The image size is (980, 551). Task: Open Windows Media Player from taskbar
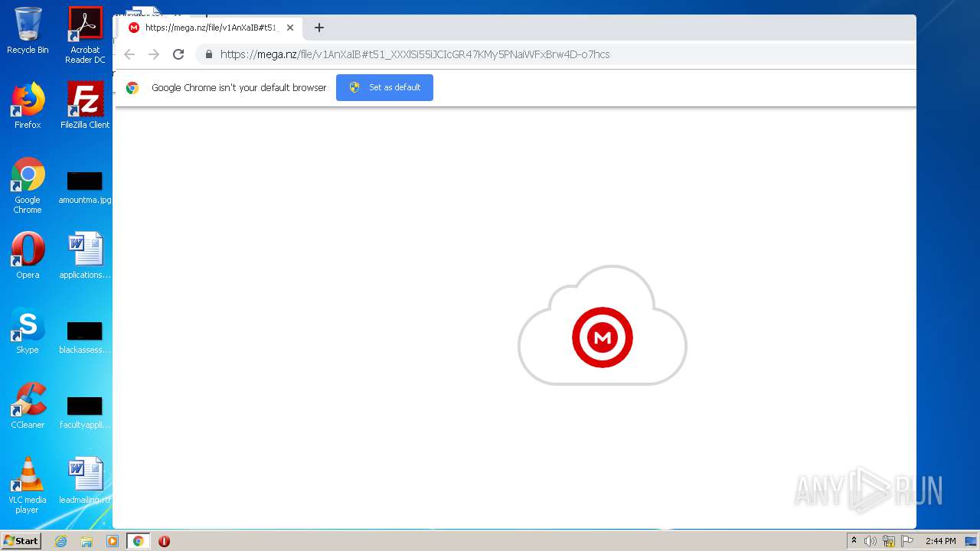click(x=113, y=541)
